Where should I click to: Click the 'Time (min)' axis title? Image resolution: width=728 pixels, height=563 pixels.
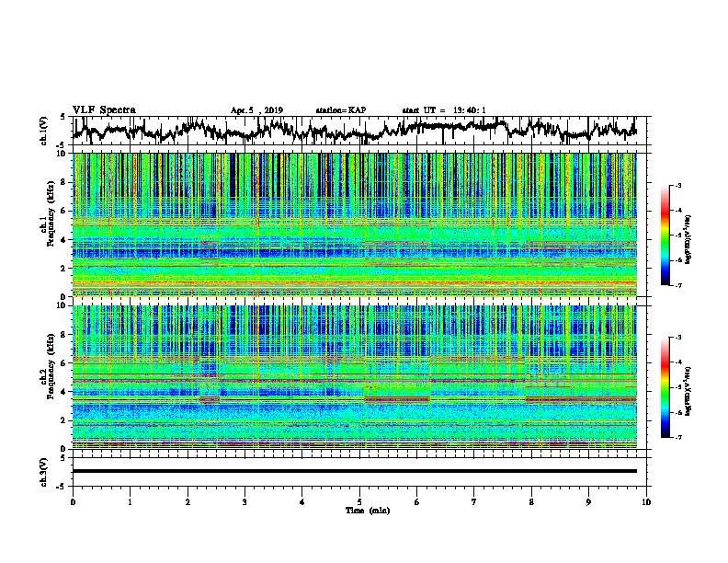[368, 511]
